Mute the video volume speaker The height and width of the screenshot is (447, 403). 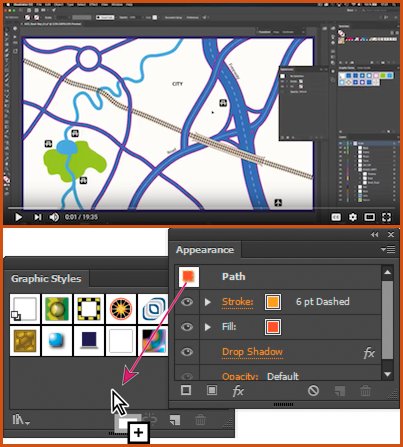click(x=54, y=217)
